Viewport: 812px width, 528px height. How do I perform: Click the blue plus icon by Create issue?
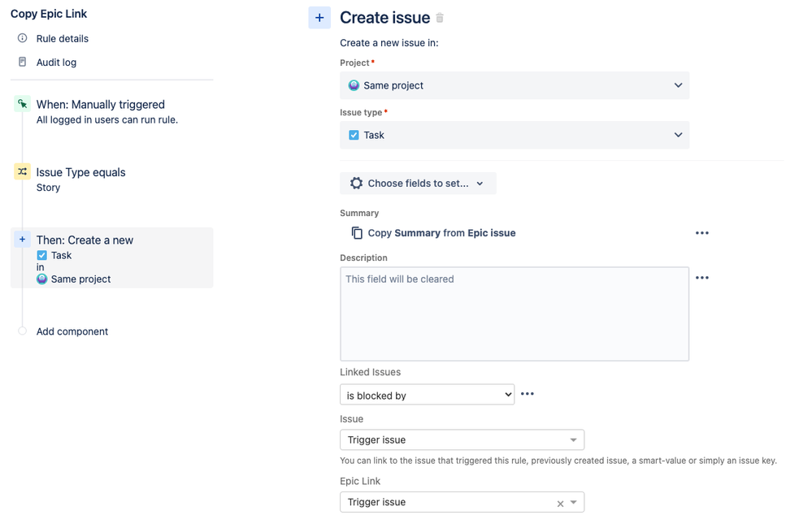tap(319, 18)
